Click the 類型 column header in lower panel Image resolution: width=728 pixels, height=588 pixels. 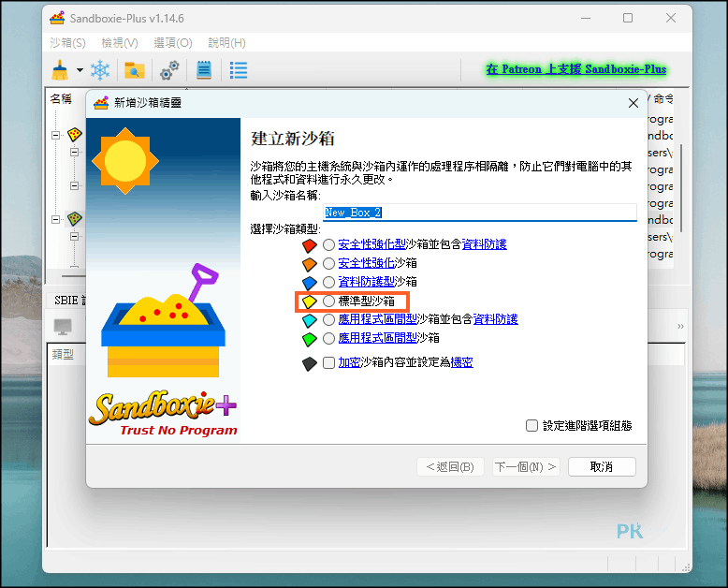(x=63, y=355)
